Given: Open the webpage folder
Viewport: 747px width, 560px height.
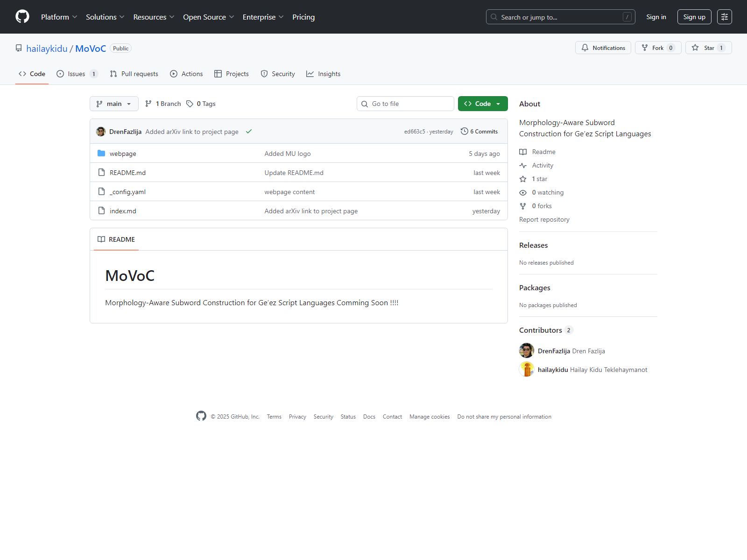Looking at the screenshot, I should [123, 154].
